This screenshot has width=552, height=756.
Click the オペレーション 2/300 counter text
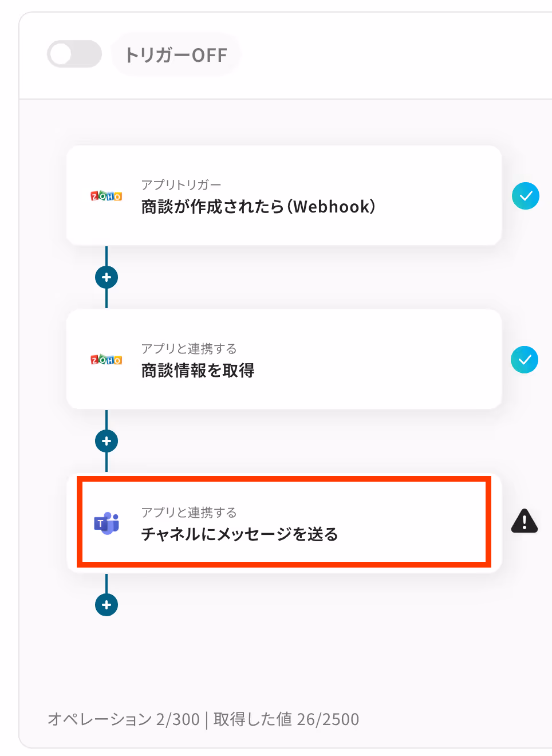[124, 719]
